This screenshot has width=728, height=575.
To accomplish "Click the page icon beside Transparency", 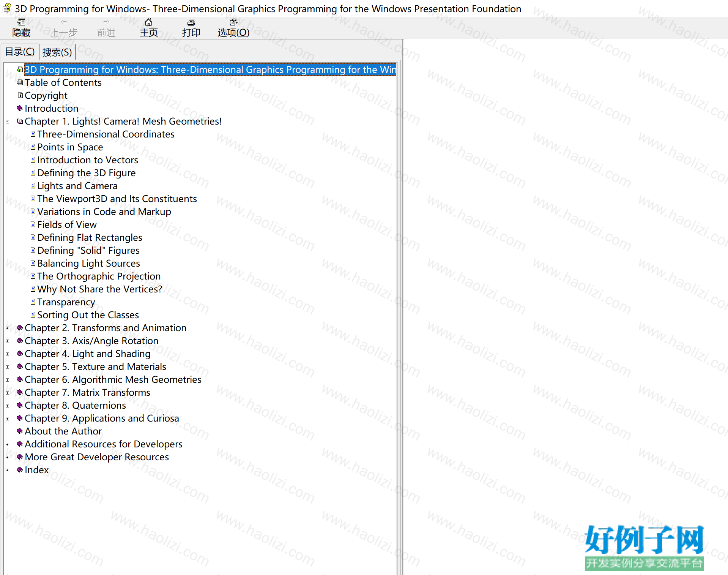I will (33, 302).
